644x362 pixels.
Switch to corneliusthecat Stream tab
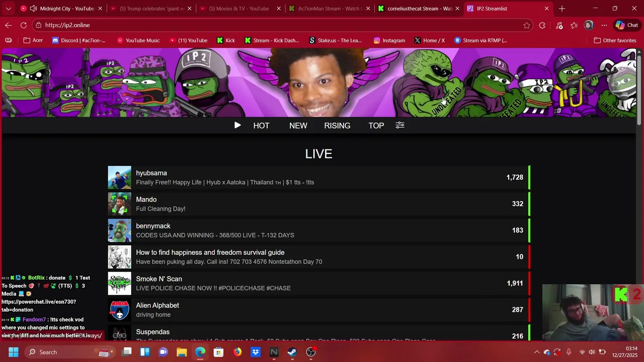pos(419,9)
